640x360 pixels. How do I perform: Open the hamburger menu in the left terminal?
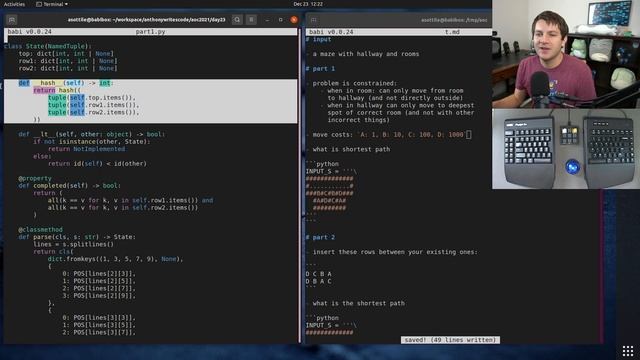(x=251, y=20)
